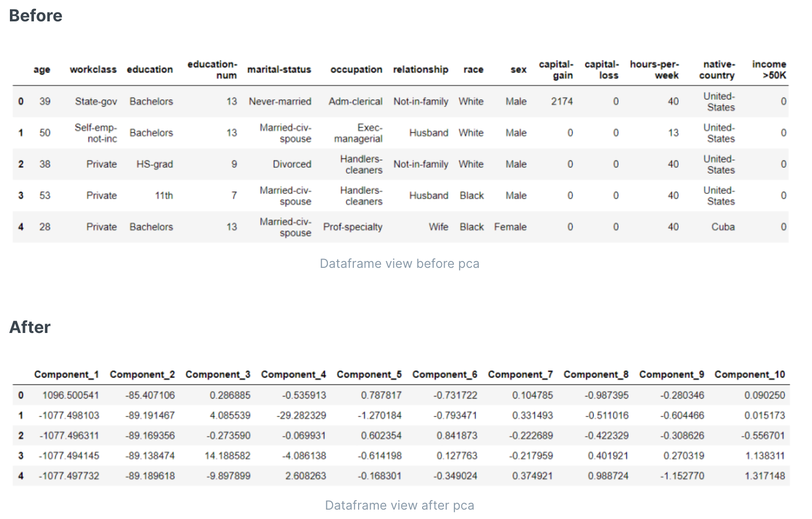
Task: Click the "After" section heading
Action: 30,327
